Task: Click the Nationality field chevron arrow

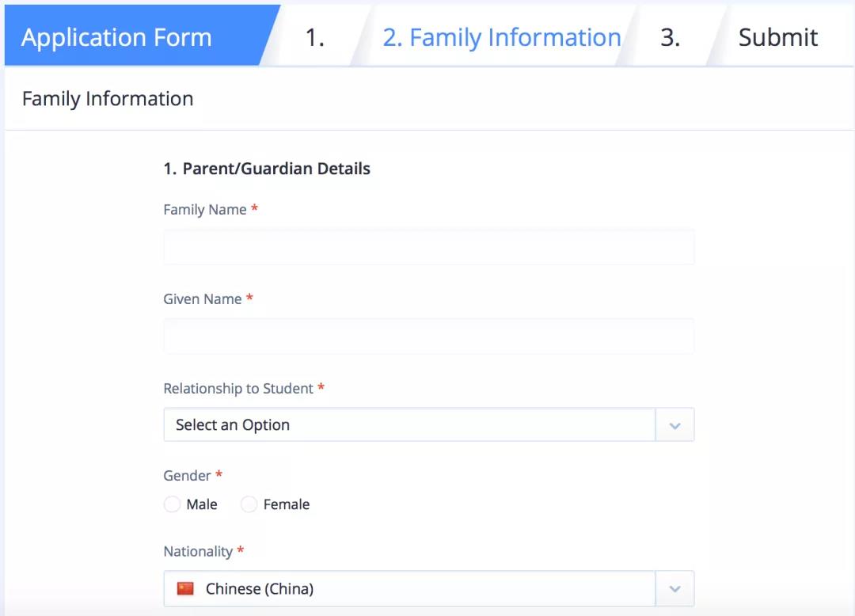Action: 674,589
